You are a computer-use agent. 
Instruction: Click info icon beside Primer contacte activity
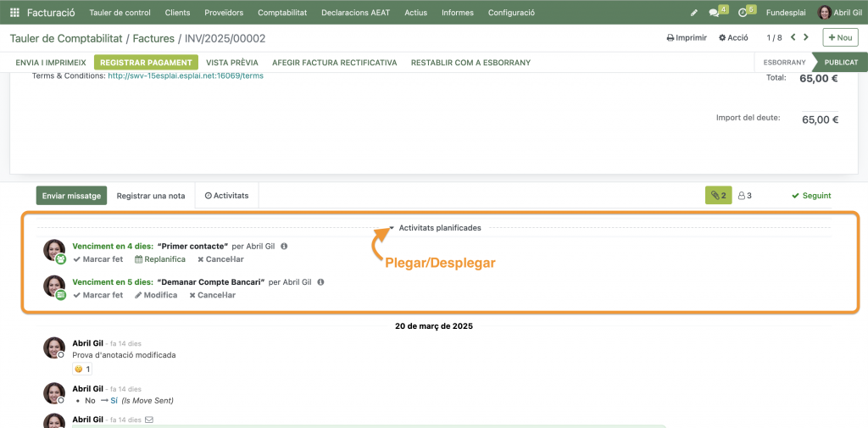284,247
